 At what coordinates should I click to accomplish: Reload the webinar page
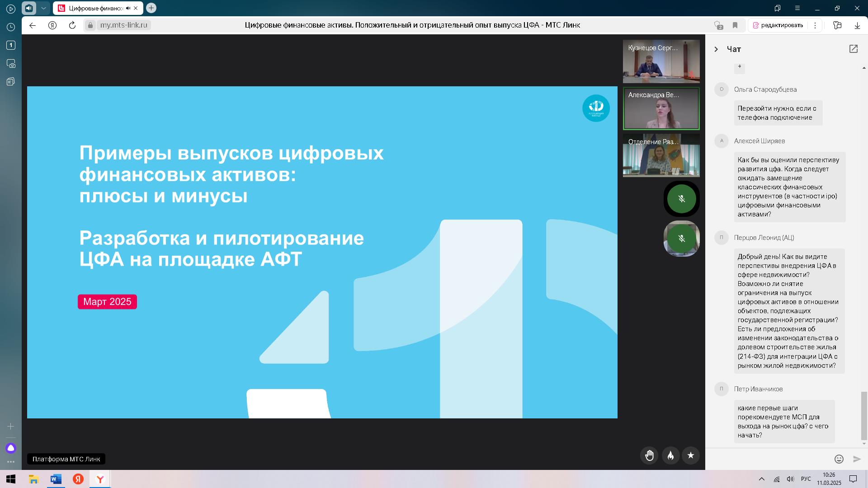72,25
